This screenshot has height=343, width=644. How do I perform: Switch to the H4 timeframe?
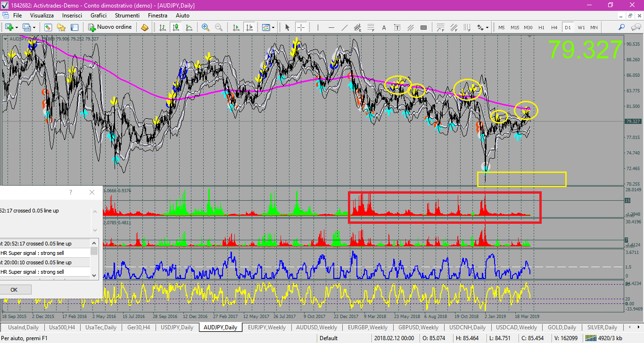554,27
